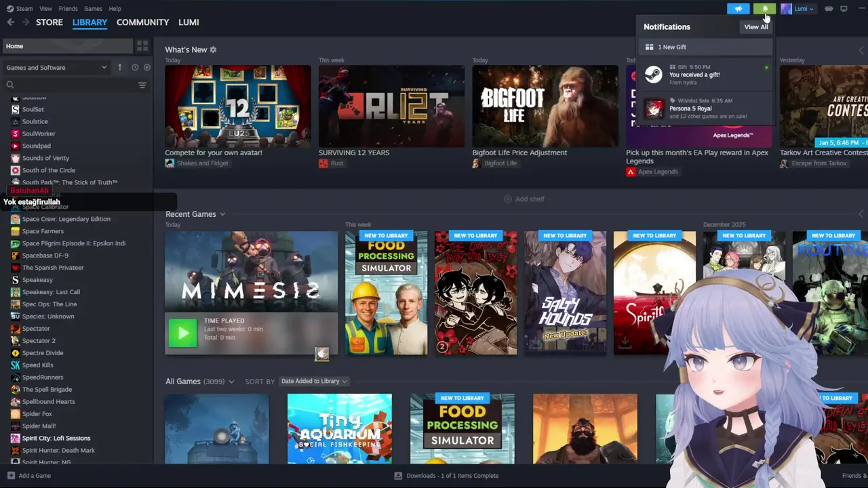Image resolution: width=868 pixels, height=488 pixels.
Task: Open the announcements megaphone button
Action: (x=738, y=9)
